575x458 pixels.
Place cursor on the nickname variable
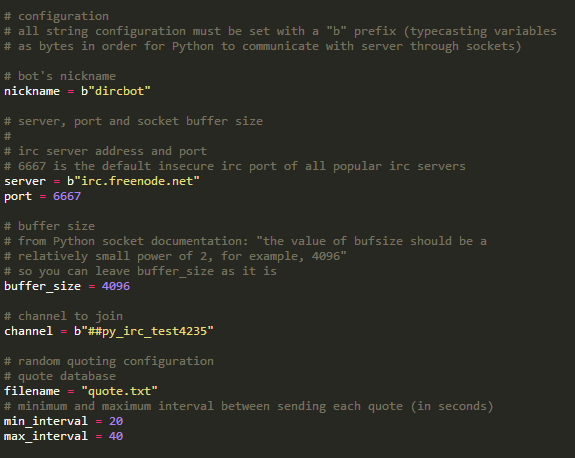[x=32, y=91]
